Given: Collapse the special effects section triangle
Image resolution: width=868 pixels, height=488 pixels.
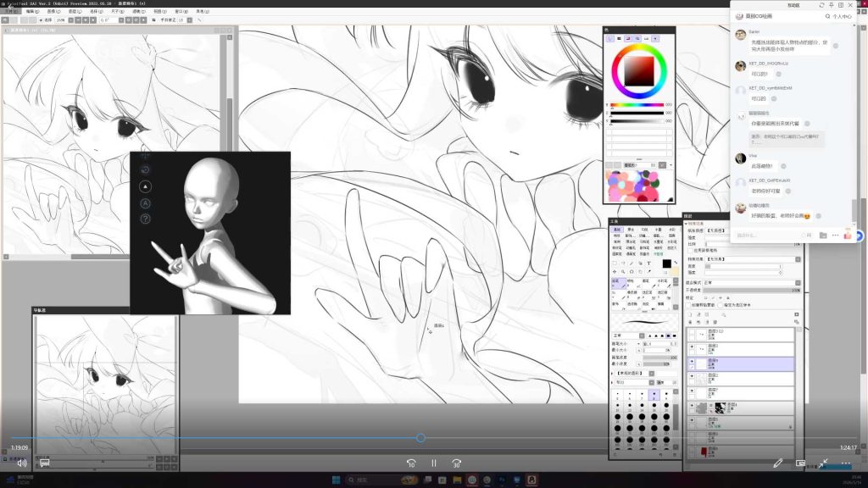Looking at the screenshot, I should coord(687,224).
